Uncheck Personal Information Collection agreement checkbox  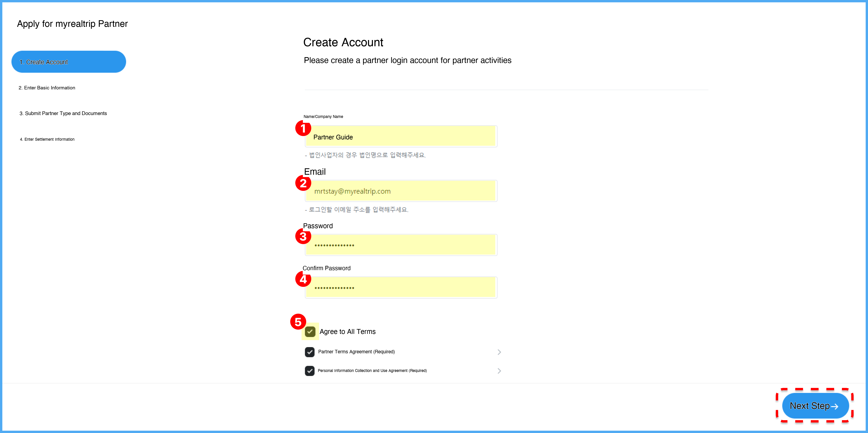point(309,371)
